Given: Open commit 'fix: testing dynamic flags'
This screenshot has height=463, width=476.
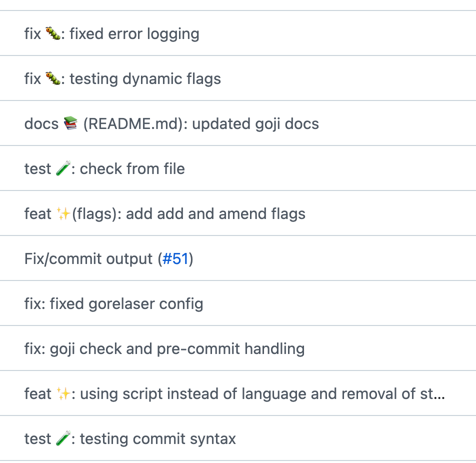Looking at the screenshot, I should (122, 78).
